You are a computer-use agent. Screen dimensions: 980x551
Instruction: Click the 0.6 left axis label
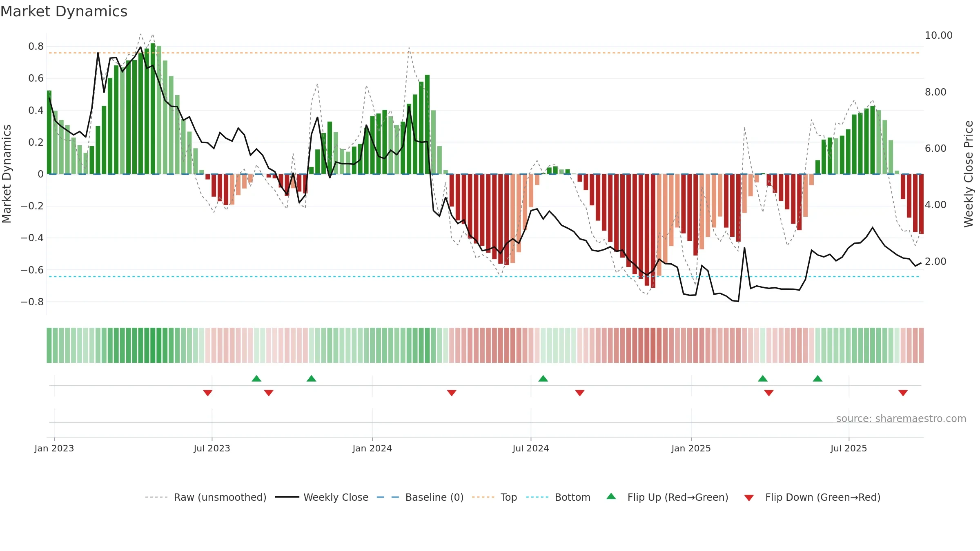[x=36, y=78]
